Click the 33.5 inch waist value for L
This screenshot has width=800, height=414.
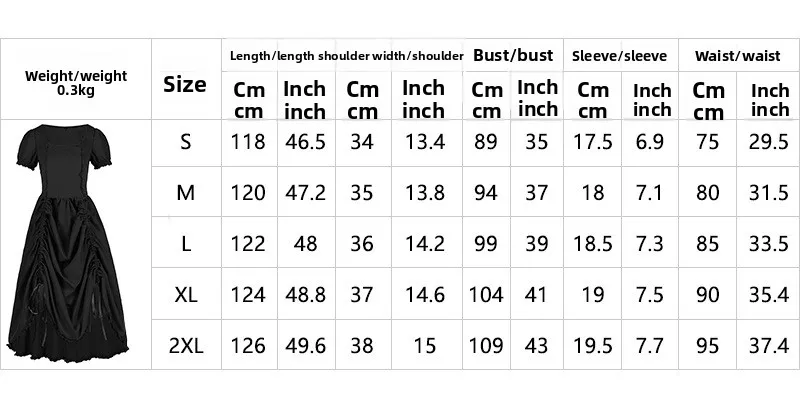(769, 244)
